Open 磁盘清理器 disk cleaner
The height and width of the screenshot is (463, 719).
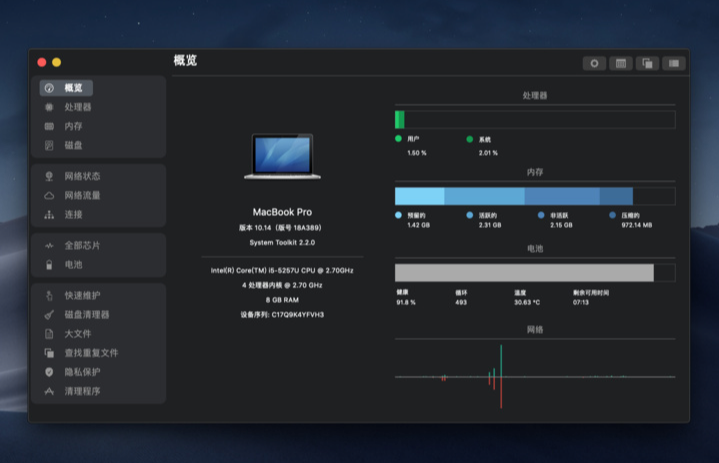(x=86, y=314)
